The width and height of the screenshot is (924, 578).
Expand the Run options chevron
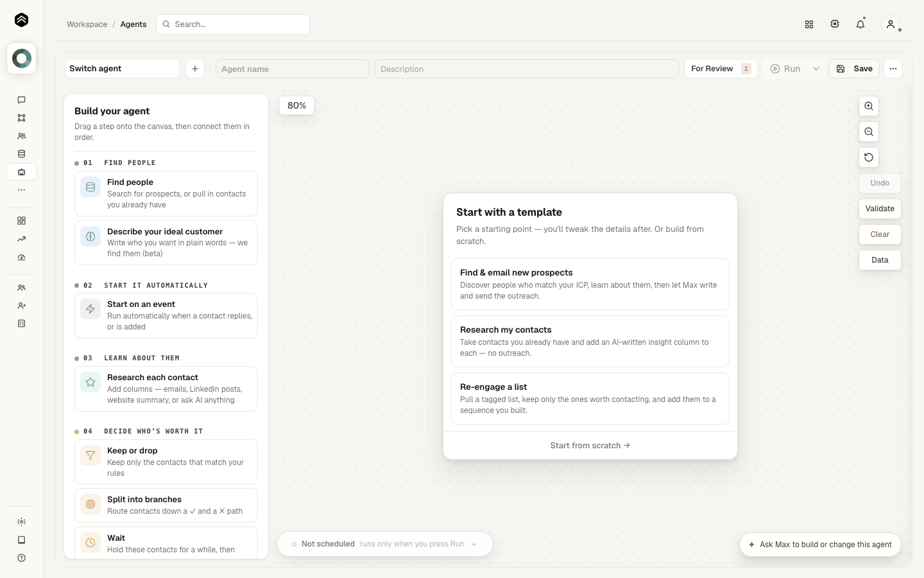(x=816, y=69)
